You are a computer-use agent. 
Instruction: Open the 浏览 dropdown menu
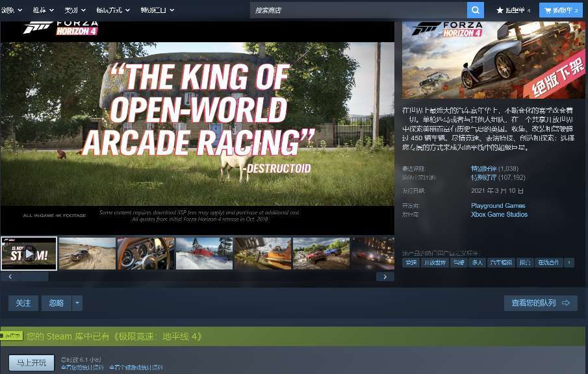12,10
